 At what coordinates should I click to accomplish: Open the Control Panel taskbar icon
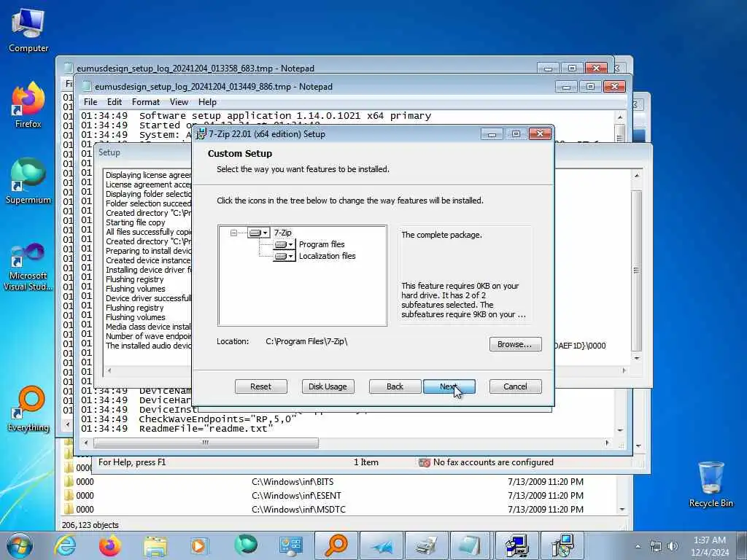point(290,545)
